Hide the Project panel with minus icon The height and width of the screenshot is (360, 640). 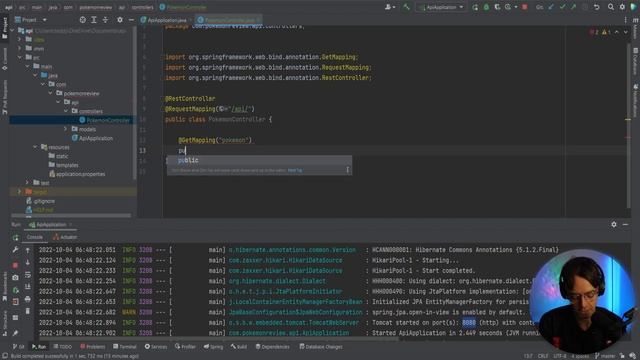click(131, 20)
